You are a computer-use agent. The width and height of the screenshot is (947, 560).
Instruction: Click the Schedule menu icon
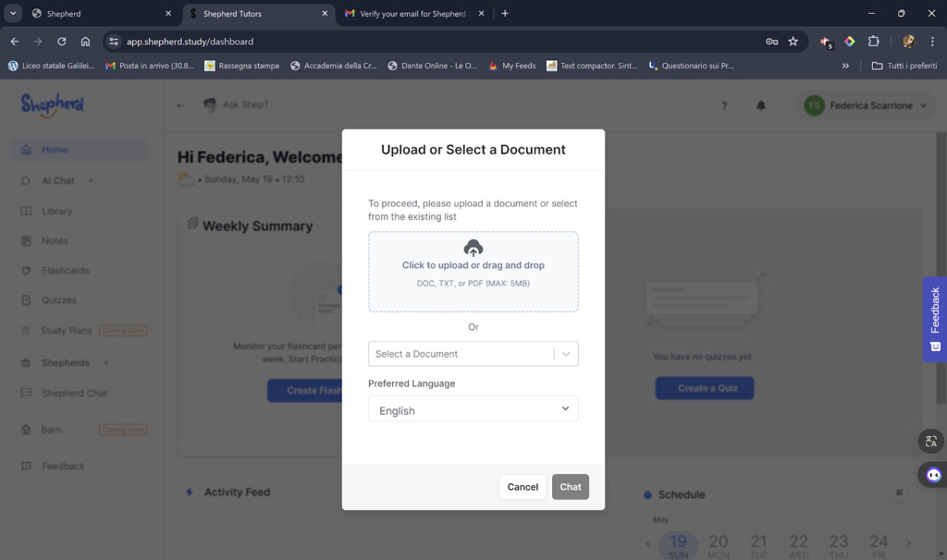tap(899, 493)
